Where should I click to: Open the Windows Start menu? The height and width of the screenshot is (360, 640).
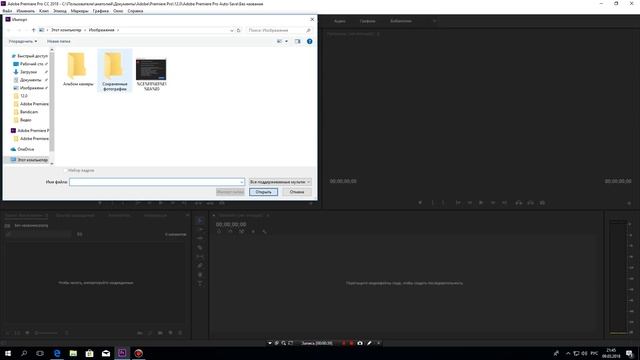click(8, 353)
